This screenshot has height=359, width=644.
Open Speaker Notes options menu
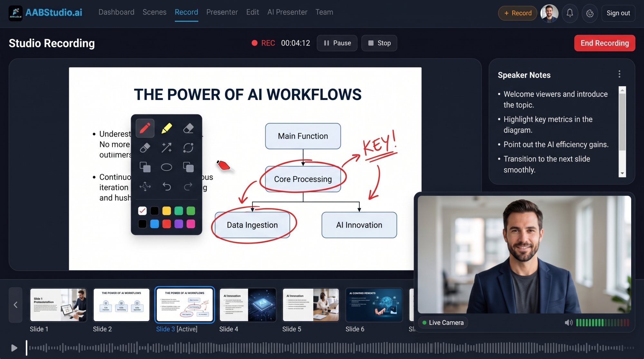pos(620,74)
